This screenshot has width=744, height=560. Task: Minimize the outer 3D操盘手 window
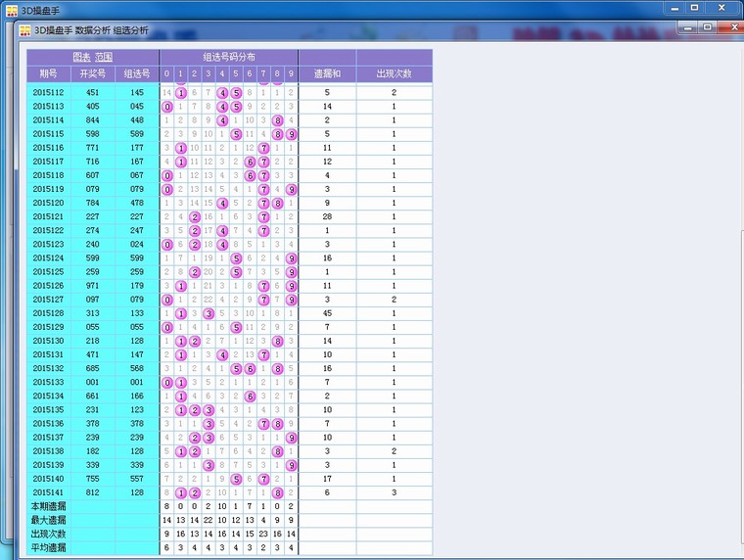point(673,8)
